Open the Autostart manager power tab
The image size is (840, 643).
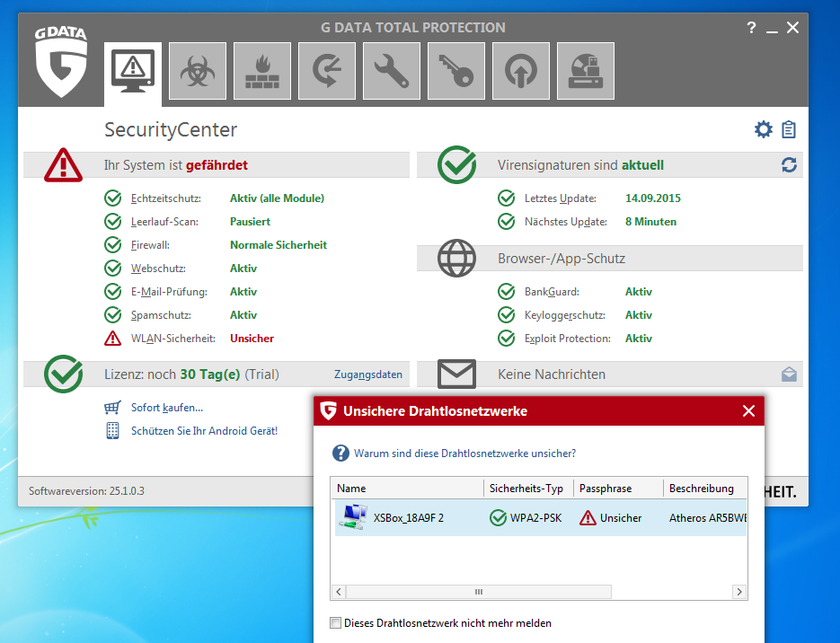tap(521, 71)
